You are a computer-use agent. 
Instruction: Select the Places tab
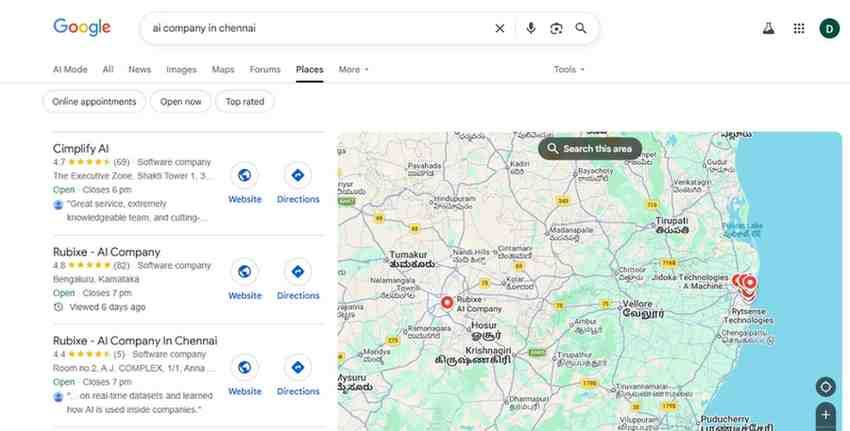pyautogui.click(x=310, y=69)
